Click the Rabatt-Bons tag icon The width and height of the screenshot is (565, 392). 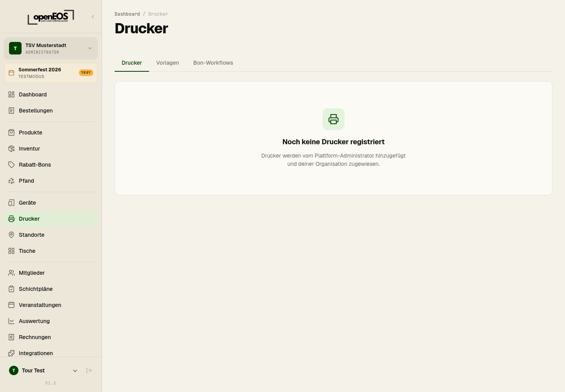(11, 165)
